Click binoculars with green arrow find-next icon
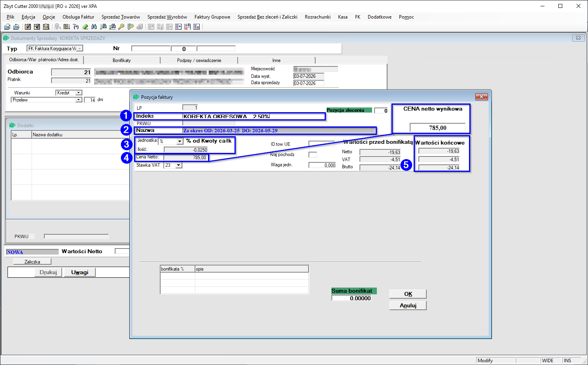588x365 pixels. click(103, 27)
